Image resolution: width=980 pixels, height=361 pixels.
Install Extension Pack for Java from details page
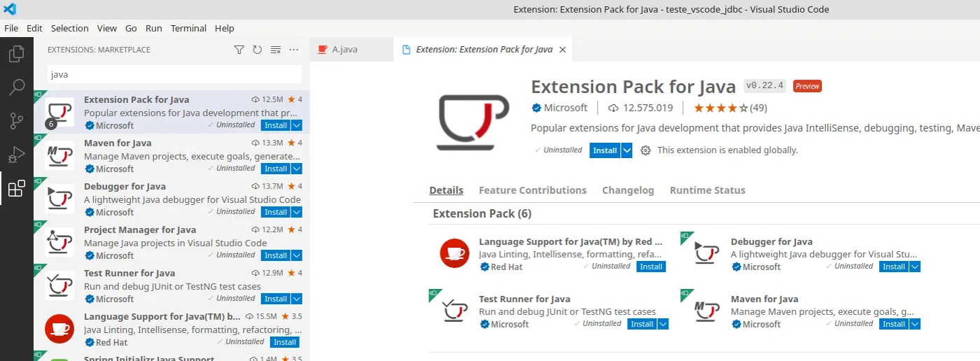(605, 150)
